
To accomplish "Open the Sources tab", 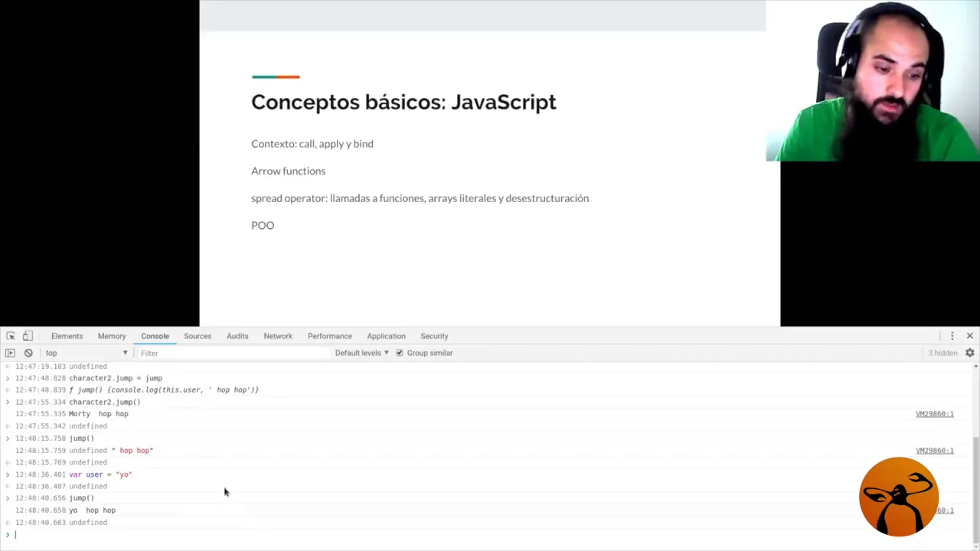I will [x=198, y=336].
